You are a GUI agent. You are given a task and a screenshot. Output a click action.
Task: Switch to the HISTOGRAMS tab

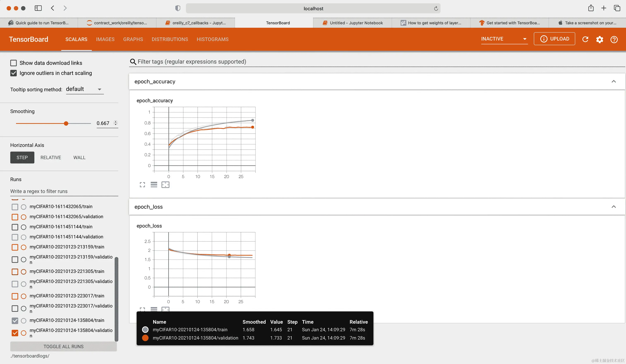point(212,39)
